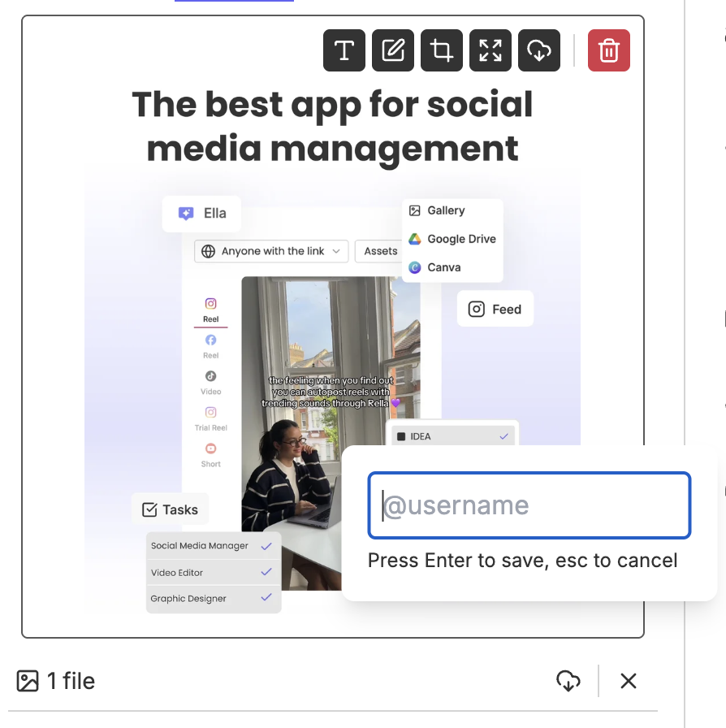
Task: Open the edit image tool
Action: pos(393,50)
